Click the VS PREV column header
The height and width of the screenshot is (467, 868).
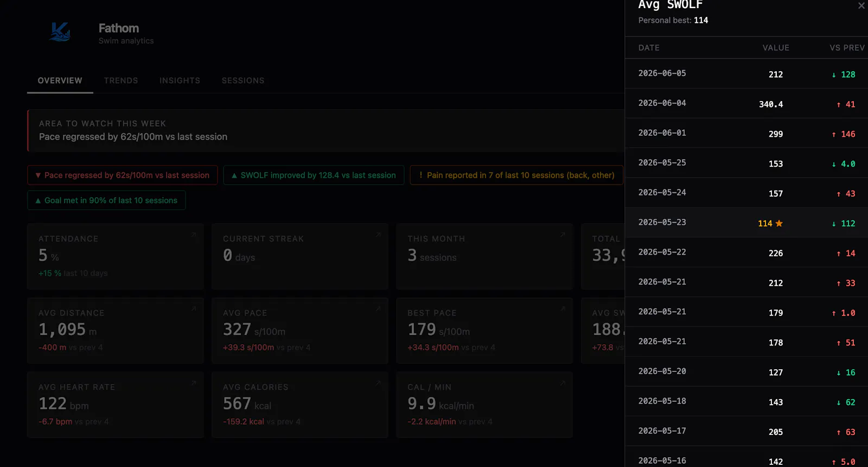[847, 48]
